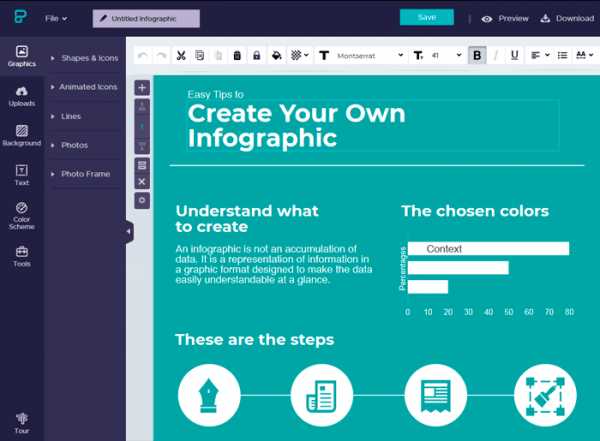The width and height of the screenshot is (600, 441).
Task: Open the Uploads sidebar panel
Action: coord(22,96)
